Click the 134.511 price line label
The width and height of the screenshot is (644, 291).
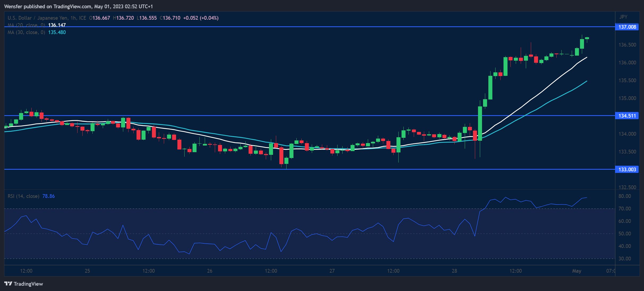coord(626,116)
